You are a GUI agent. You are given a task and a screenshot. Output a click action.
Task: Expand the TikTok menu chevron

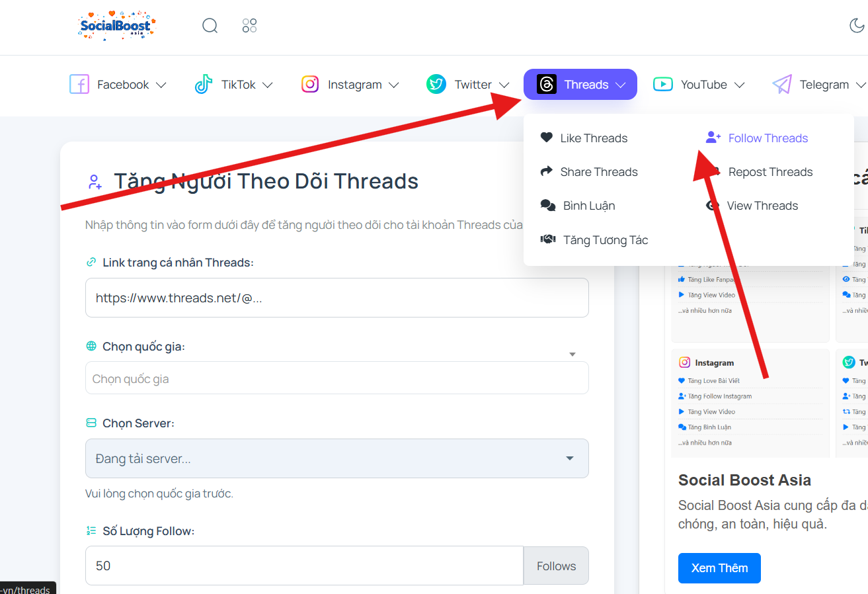point(267,85)
